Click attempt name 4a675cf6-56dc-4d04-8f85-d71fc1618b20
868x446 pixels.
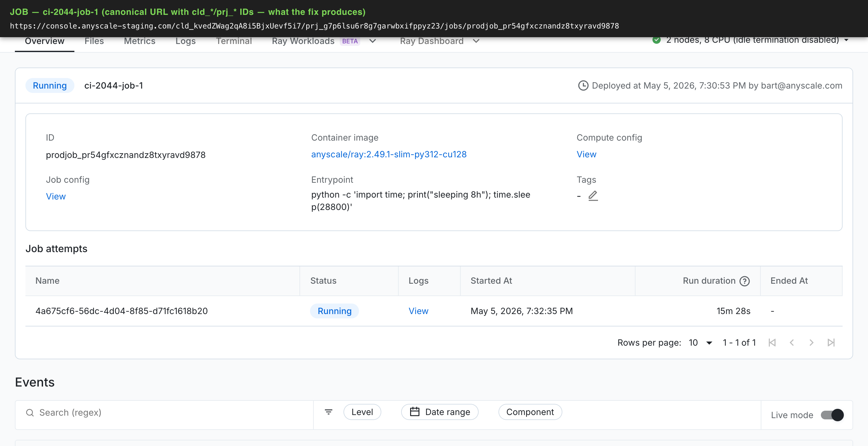coord(121,311)
